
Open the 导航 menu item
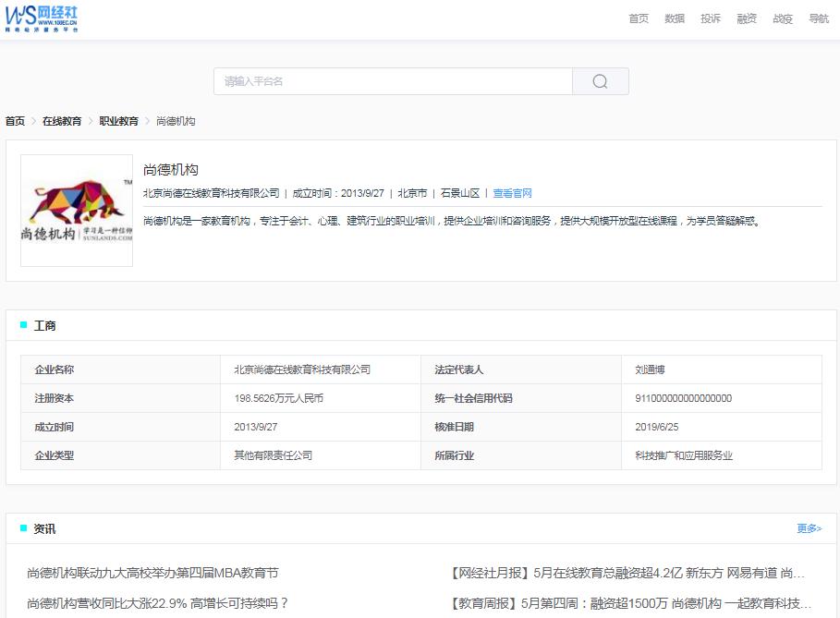coord(817,18)
